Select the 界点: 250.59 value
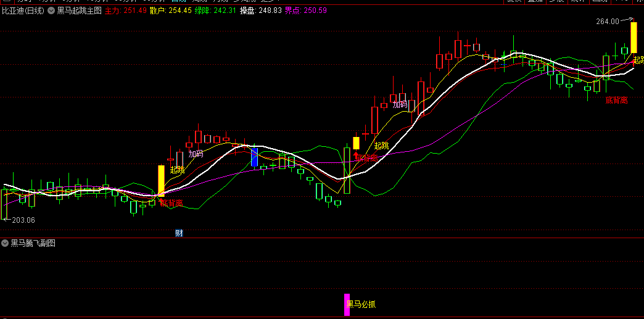Screen dimensions: 644x319 (306, 10)
